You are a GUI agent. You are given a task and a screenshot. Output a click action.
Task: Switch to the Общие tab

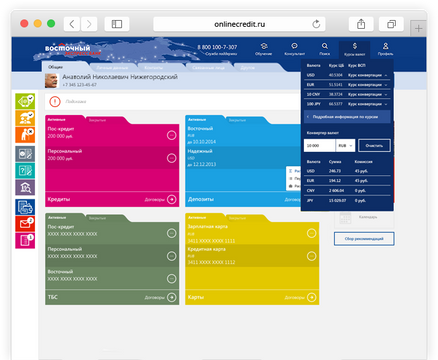[x=55, y=67]
